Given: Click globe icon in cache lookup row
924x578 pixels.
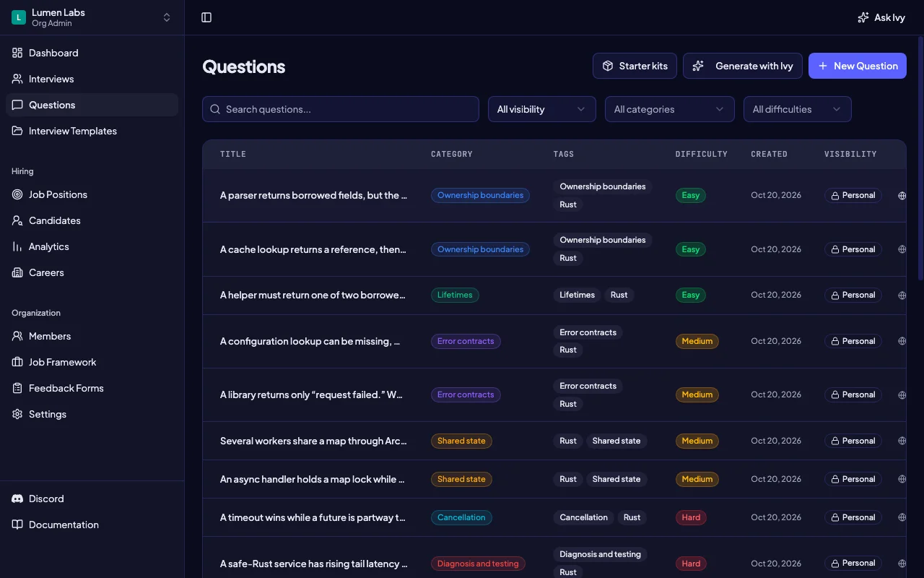Looking at the screenshot, I should point(902,249).
